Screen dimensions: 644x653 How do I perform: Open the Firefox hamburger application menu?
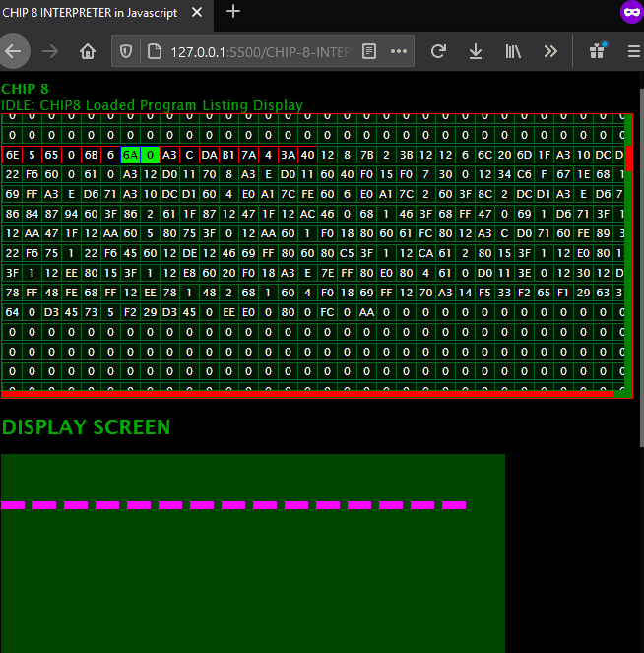[632, 51]
